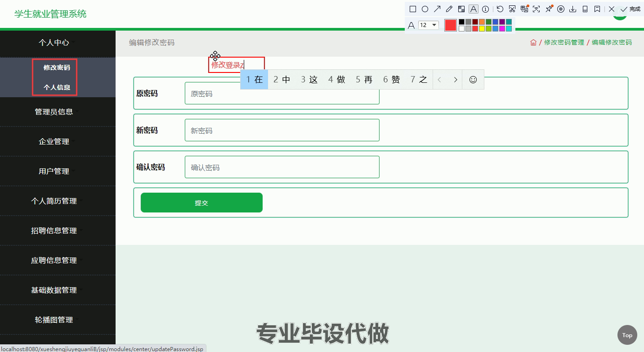This screenshot has width=644, height=352.
Task: Cancel the screenshot with X icon
Action: pyautogui.click(x=612, y=9)
